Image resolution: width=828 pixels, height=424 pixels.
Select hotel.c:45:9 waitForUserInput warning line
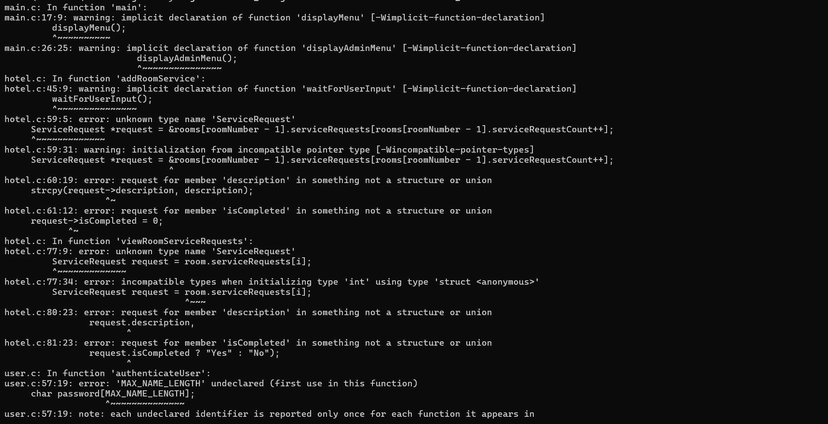[290, 89]
